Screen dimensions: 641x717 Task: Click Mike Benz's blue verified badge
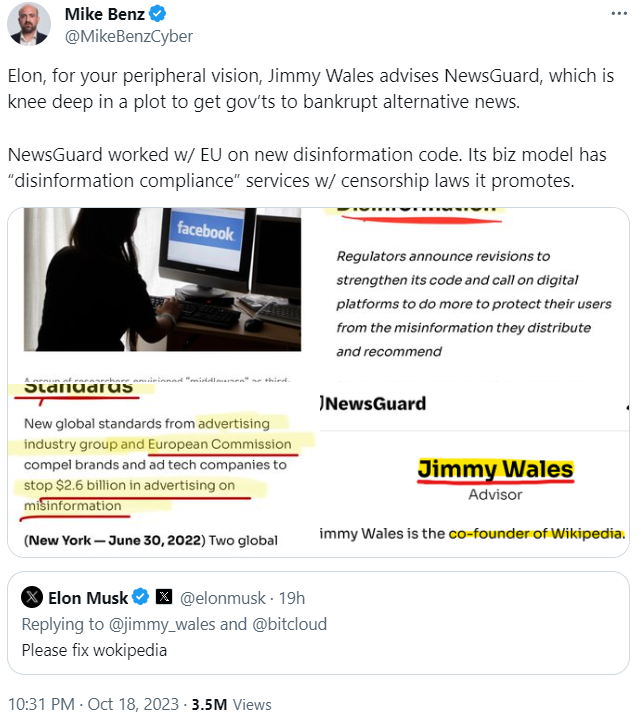point(158,14)
